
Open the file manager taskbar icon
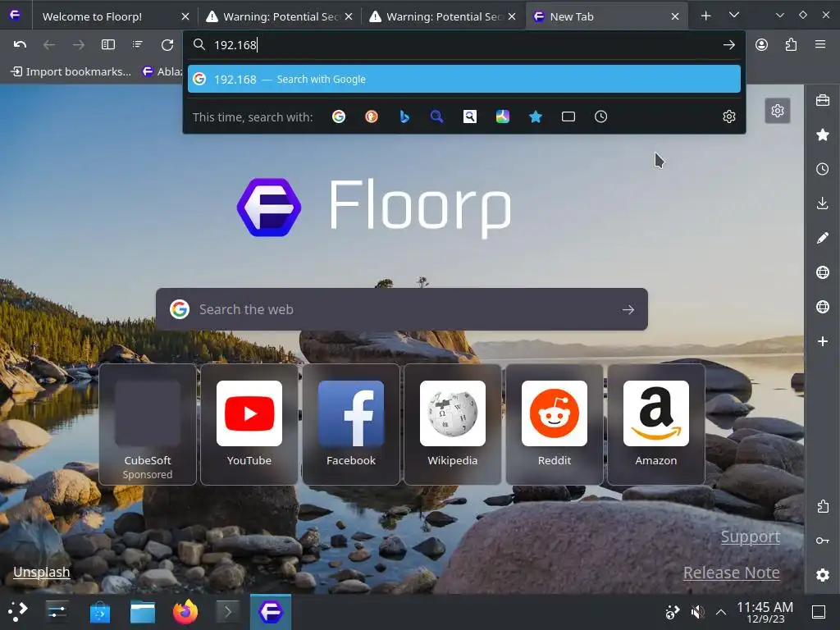pos(143,612)
